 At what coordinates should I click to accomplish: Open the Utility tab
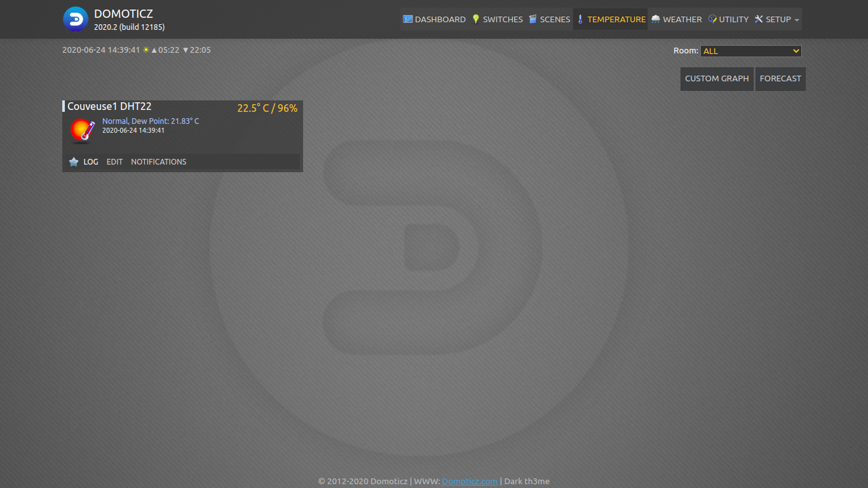click(728, 19)
